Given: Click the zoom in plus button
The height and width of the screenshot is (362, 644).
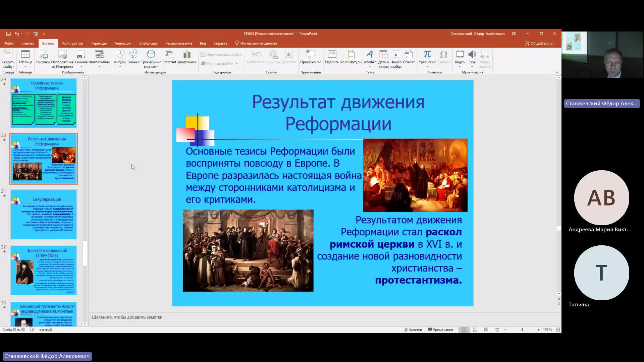Looking at the screenshot, I should [539, 330].
